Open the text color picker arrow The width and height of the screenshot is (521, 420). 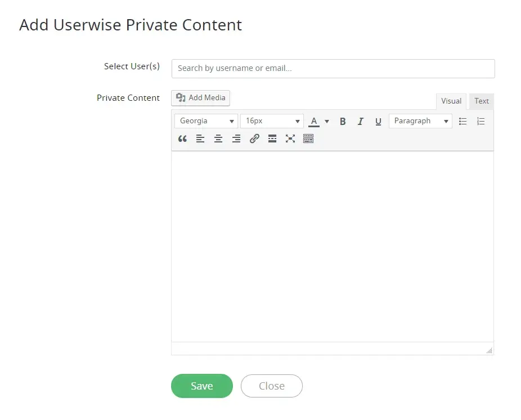tap(327, 121)
